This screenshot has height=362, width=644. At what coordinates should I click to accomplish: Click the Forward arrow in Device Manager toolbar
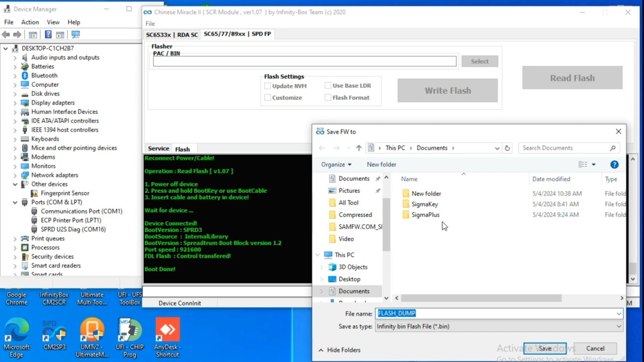(x=17, y=35)
